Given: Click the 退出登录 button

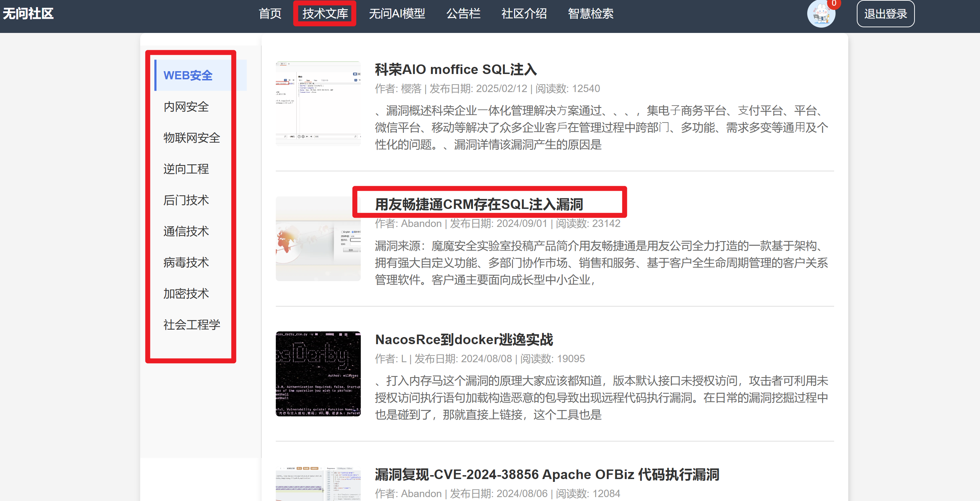Looking at the screenshot, I should click(885, 14).
